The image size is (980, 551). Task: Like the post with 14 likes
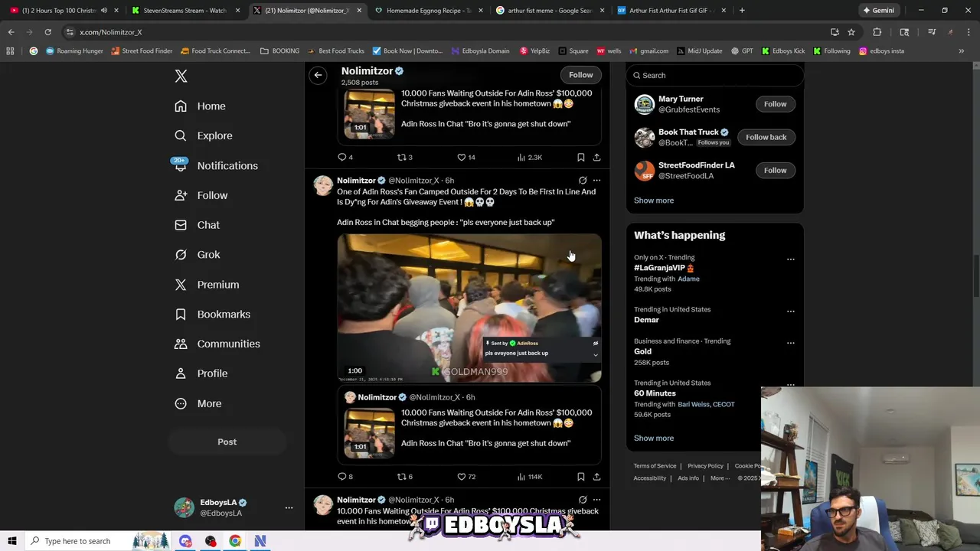coord(461,157)
